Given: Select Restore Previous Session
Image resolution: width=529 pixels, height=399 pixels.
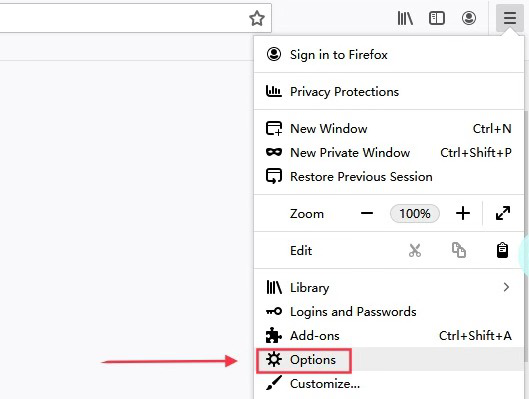Looking at the screenshot, I should point(389,176).
